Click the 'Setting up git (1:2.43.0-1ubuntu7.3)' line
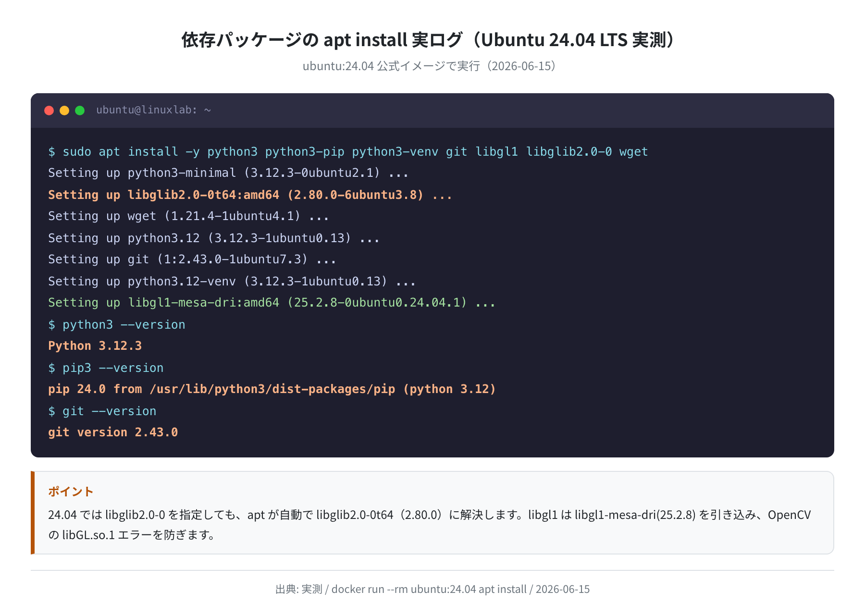This screenshot has height=616, width=865. click(192, 259)
